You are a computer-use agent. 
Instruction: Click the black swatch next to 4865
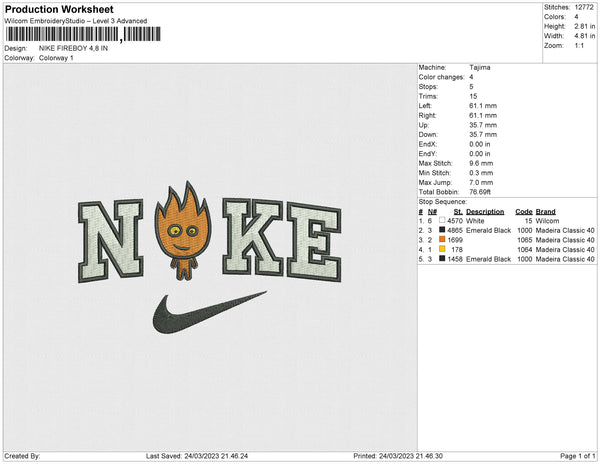pyautogui.click(x=442, y=230)
